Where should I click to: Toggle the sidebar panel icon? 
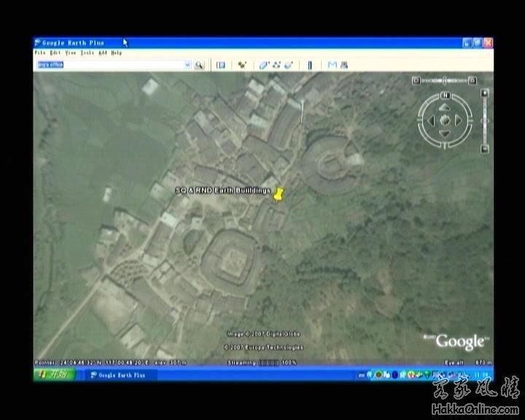221,65
